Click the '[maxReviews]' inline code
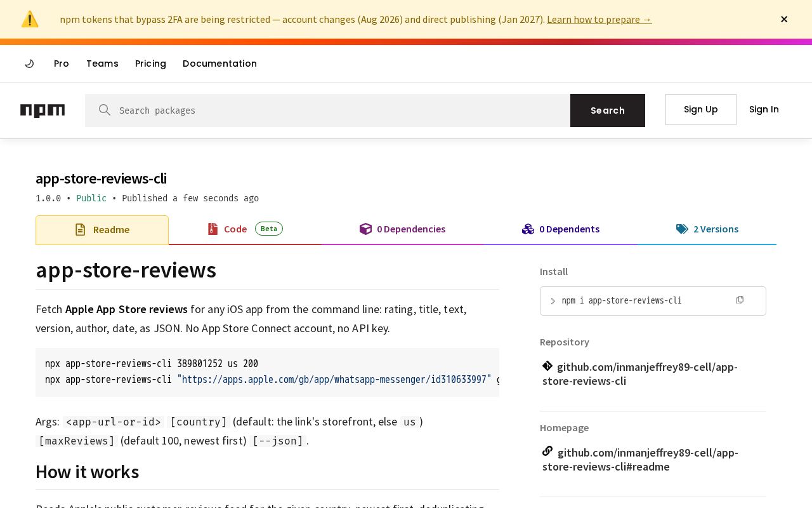Viewport: 812px width, 508px height. tap(77, 441)
